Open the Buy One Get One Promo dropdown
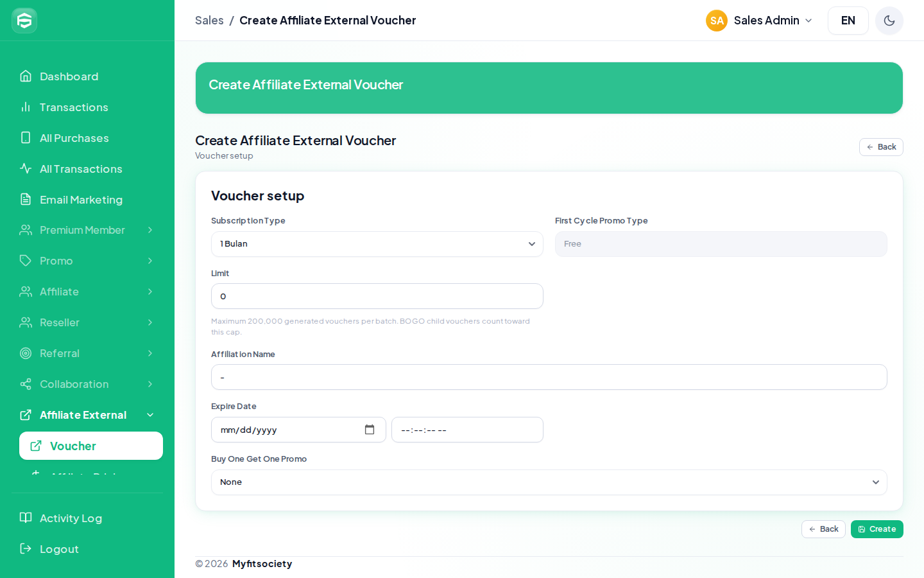 point(549,482)
